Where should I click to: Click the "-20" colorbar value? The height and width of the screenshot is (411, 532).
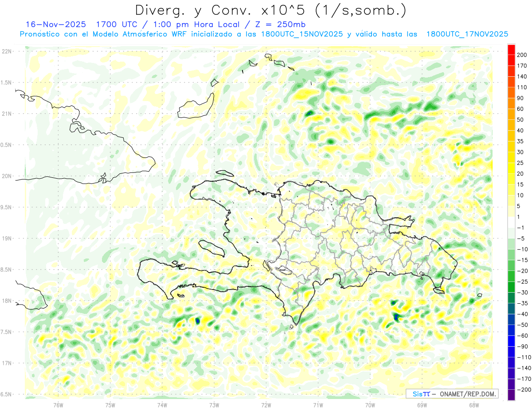coord(523,271)
